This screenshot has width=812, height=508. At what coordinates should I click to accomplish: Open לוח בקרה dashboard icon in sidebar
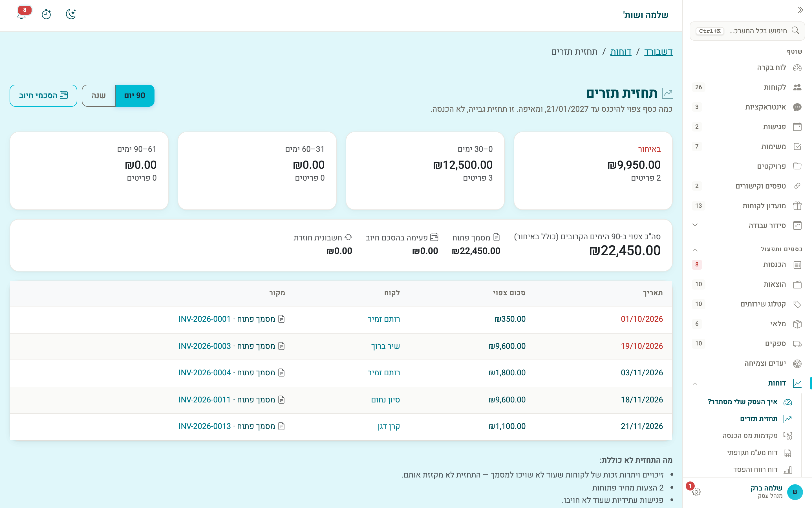[797, 68]
